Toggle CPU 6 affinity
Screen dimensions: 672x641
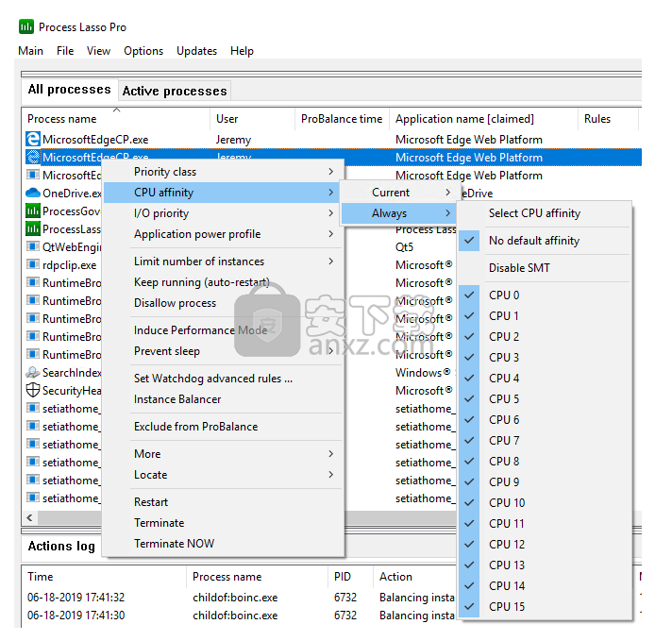pyautogui.click(x=545, y=420)
